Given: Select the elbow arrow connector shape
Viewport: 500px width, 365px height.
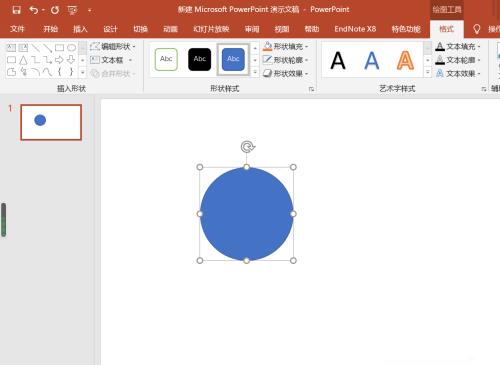Looking at the screenshot, I should pos(47,60).
